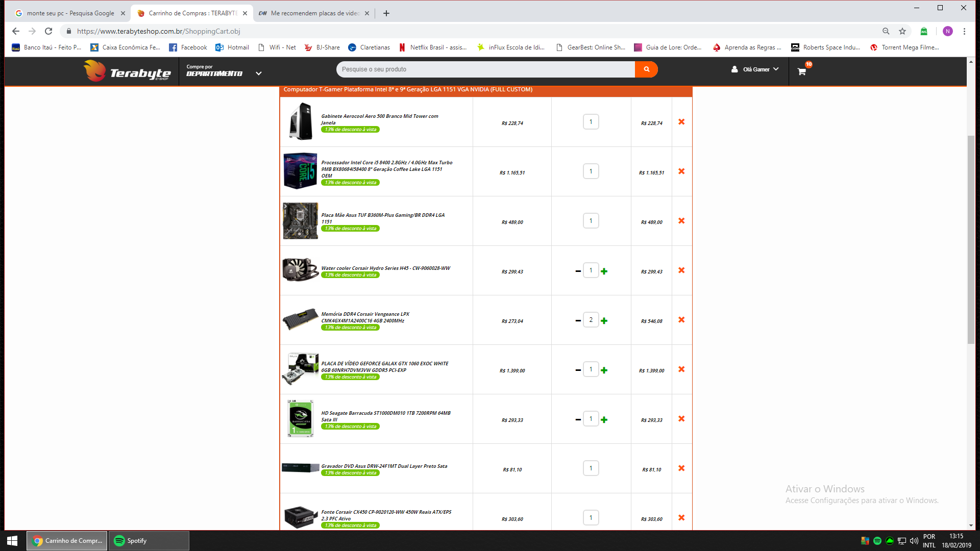Decrease Memória Corsair Vengeance quantity
Image resolution: width=980 pixels, height=551 pixels.
click(578, 321)
